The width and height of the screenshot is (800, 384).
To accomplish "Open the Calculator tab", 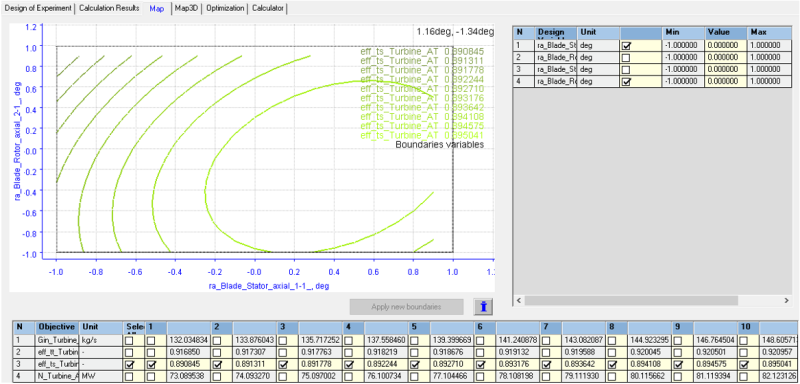I will click(268, 9).
